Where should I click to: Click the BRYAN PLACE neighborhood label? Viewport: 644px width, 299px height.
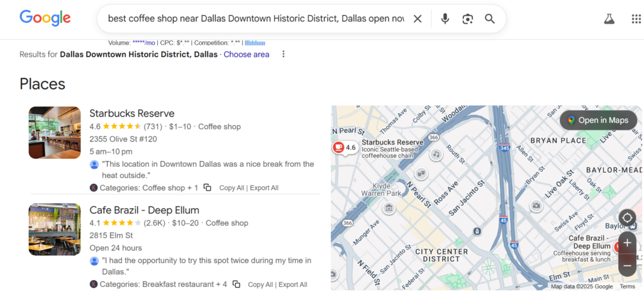(x=558, y=140)
